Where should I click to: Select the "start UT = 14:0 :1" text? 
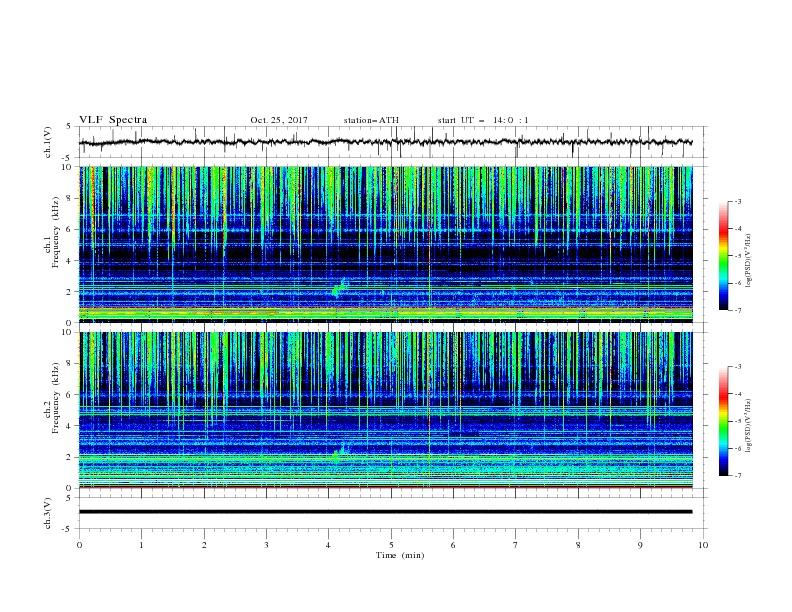(x=483, y=120)
